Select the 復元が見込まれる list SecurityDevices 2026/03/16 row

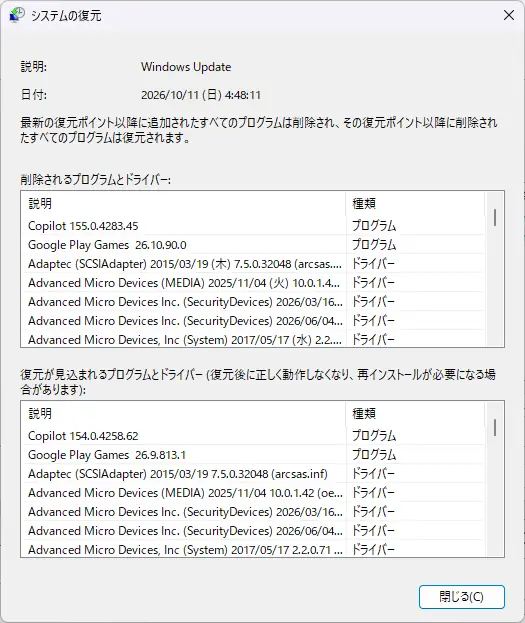point(254,512)
